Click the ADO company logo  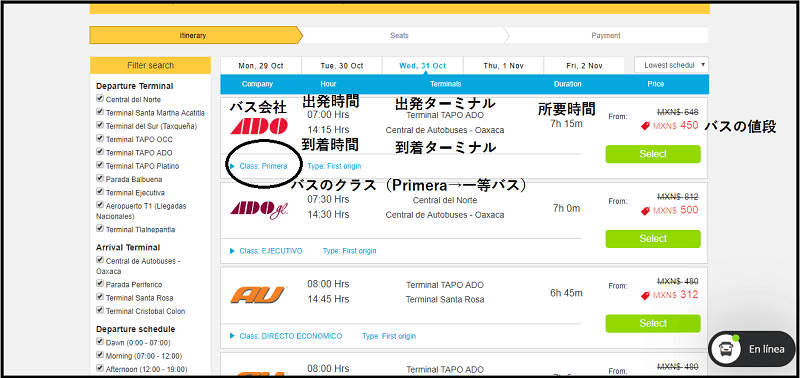[x=259, y=126]
